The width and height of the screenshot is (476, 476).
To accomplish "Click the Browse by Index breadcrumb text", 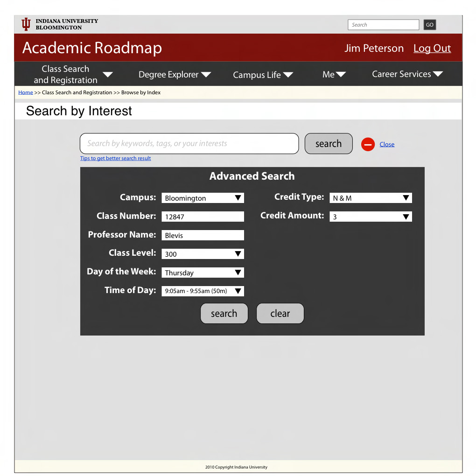I will click(x=141, y=92).
